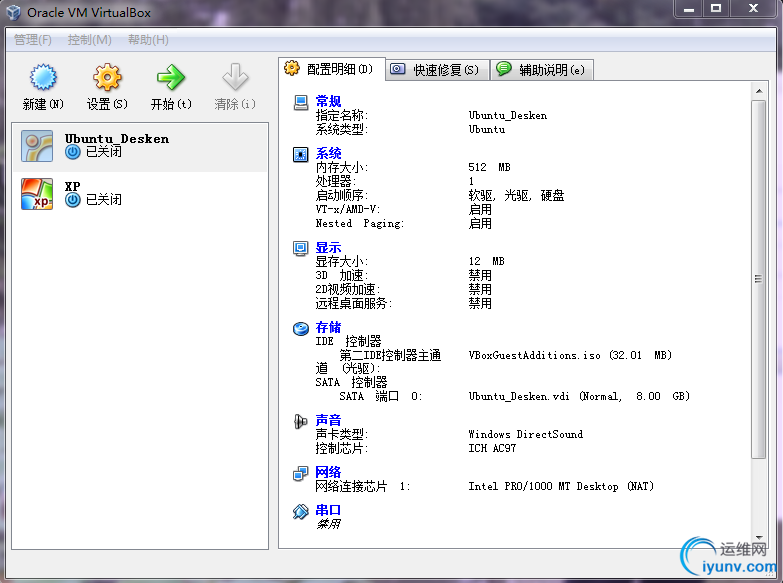
Task: Click the camera icon on 快速修复 tab
Action: click(x=397, y=69)
